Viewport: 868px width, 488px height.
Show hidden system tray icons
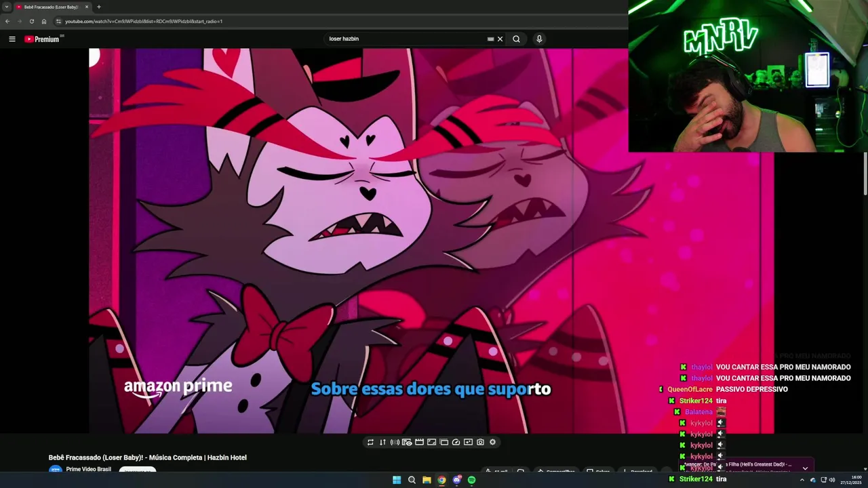tap(802, 480)
